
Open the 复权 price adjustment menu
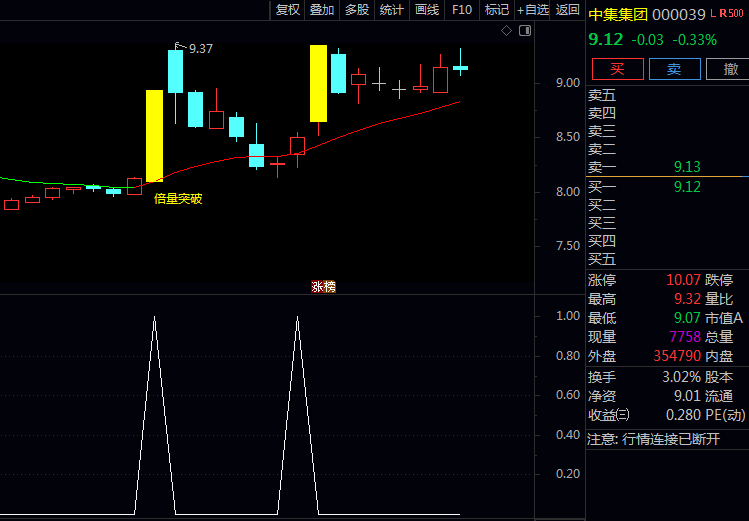tap(288, 10)
